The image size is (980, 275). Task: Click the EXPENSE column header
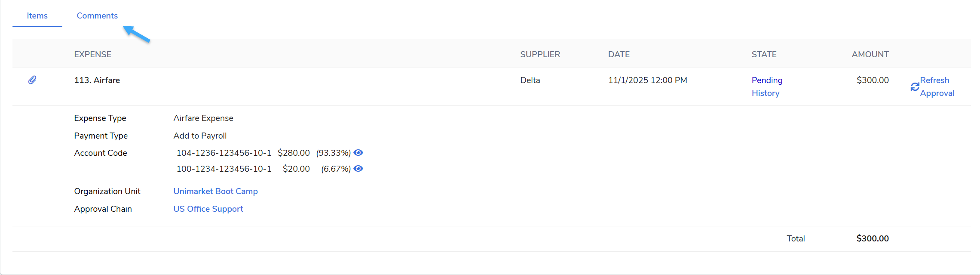92,54
